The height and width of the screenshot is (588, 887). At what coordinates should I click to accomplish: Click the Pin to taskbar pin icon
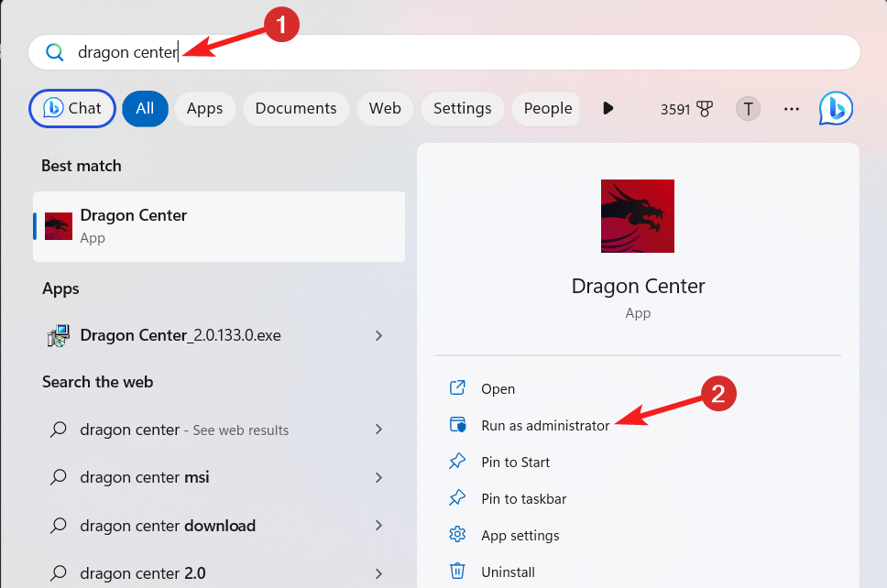(x=457, y=498)
